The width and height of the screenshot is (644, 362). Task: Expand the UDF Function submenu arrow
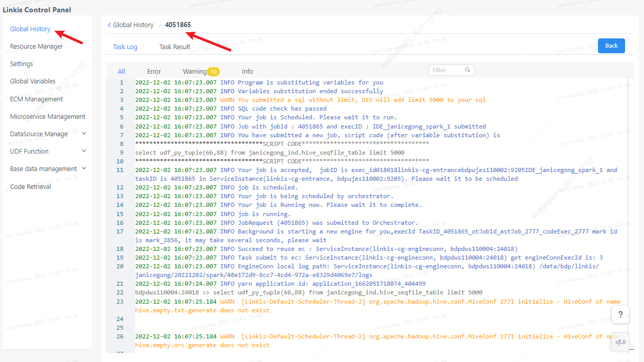84,151
